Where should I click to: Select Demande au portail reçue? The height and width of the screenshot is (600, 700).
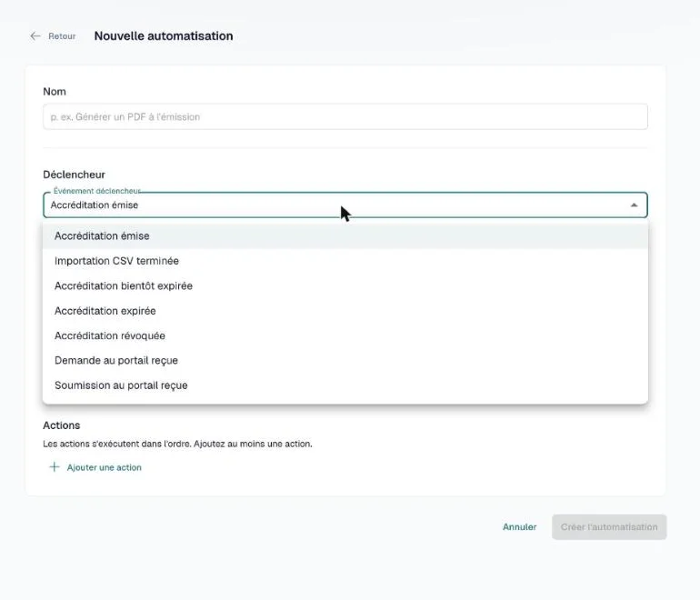[x=345, y=361]
